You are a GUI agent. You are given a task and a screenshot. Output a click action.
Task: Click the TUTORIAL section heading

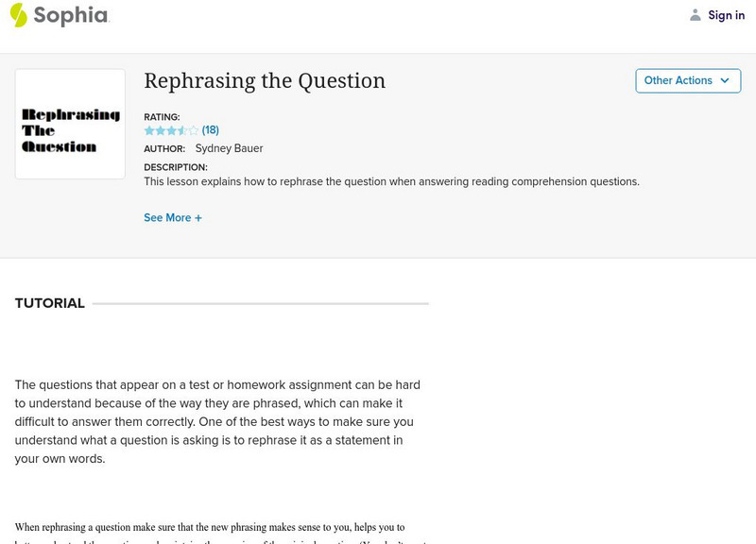click(x=50, y=303)
